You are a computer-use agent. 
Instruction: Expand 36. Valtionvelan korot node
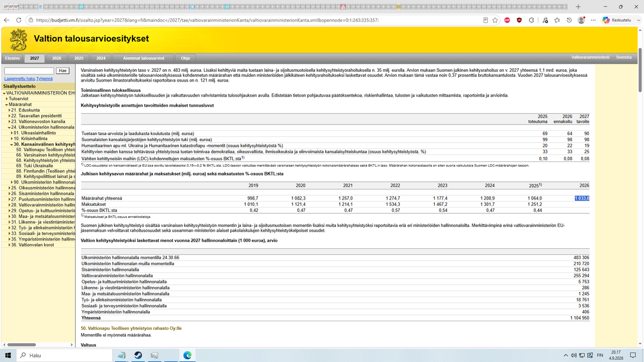(9, 245)
